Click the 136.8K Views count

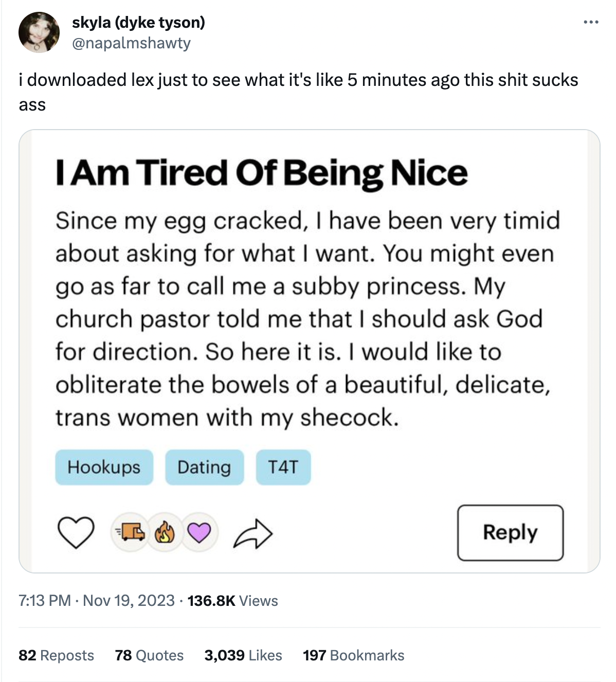[233, 600]
